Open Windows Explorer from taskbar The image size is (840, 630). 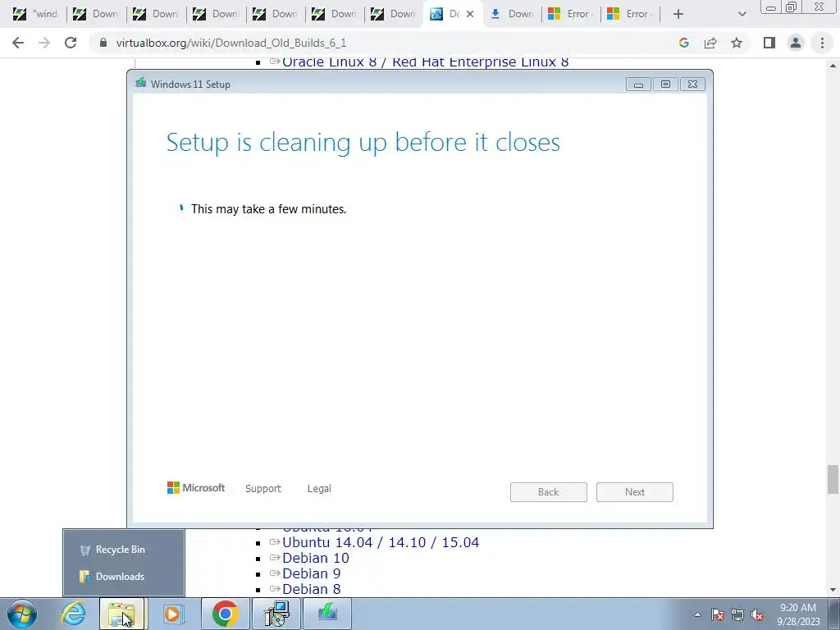pos(121,614)
